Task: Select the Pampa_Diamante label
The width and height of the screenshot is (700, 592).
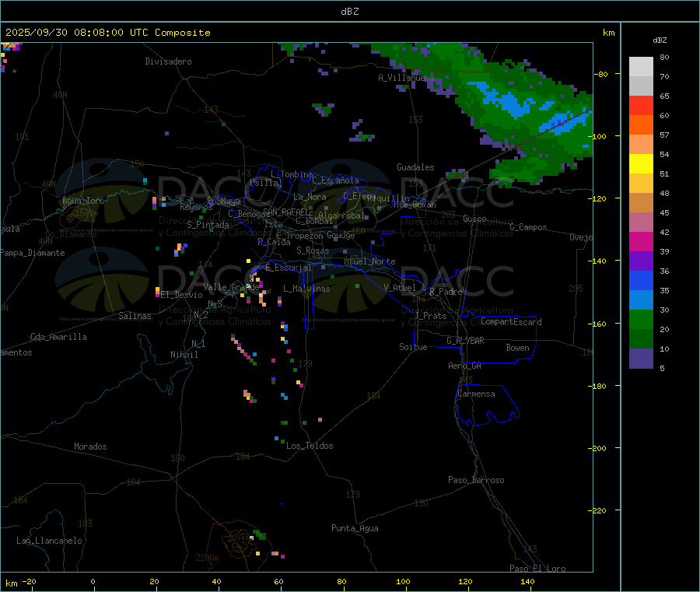Action: tap(32, 253)
